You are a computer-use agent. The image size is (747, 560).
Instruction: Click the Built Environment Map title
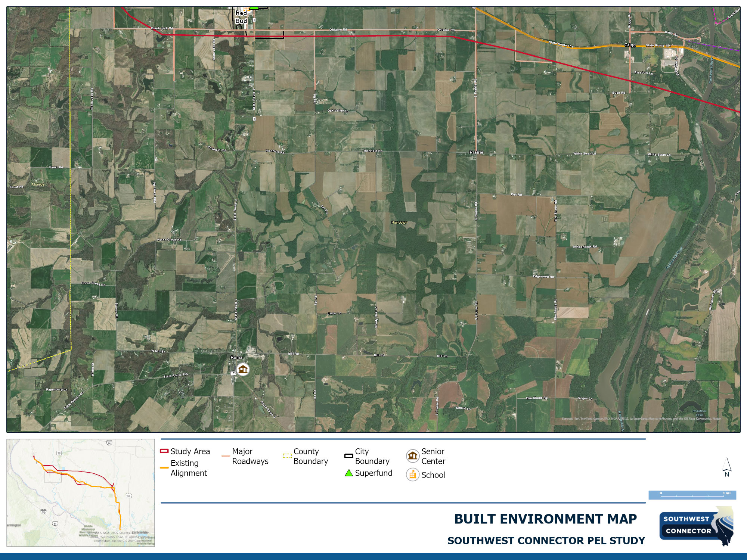545,519
